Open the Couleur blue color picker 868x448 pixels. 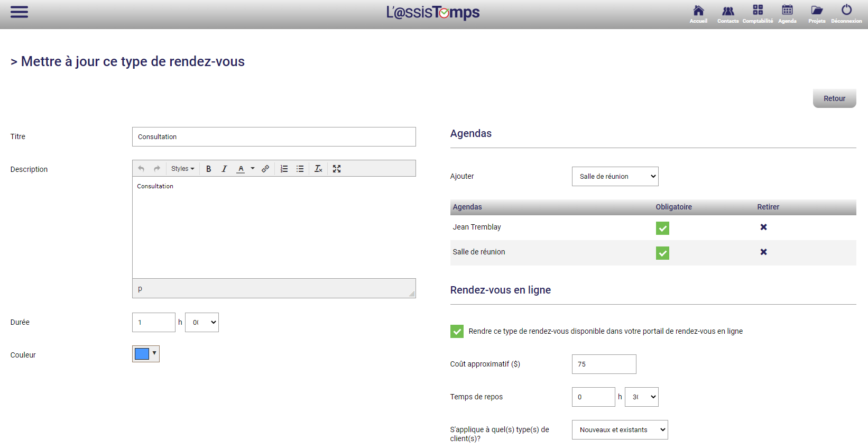(x=145, y=354)
